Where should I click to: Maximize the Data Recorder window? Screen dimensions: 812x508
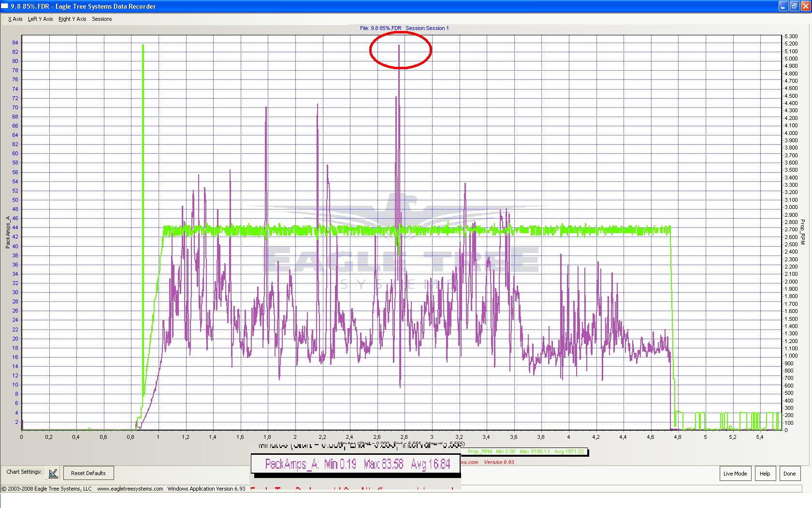(x=795, y=6)
